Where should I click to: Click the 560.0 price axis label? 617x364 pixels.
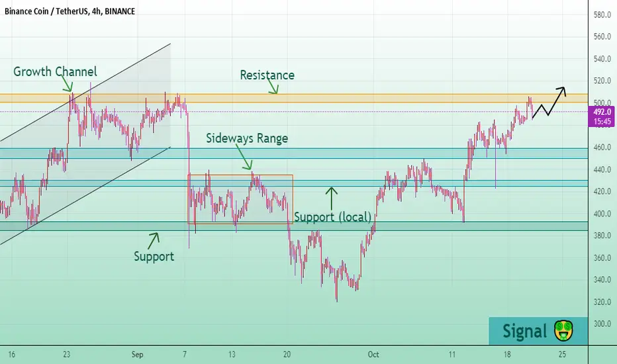pyautogui.click(x=602, y=37)
